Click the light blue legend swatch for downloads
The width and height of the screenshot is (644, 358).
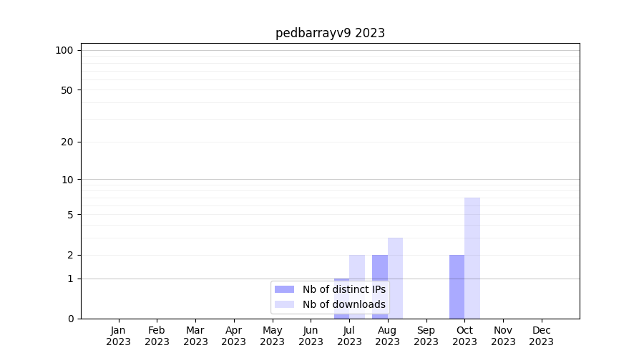[x=285, y=304]
